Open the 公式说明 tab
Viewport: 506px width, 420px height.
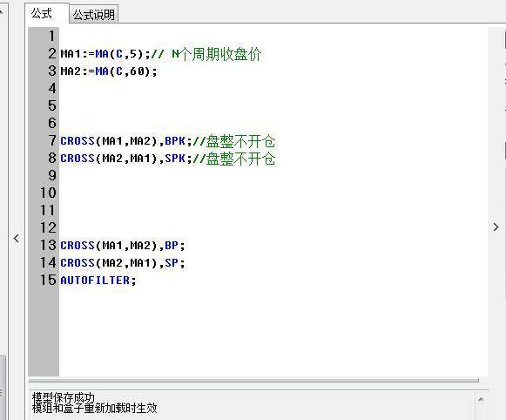pyautogui.click(x=93, y=15)
